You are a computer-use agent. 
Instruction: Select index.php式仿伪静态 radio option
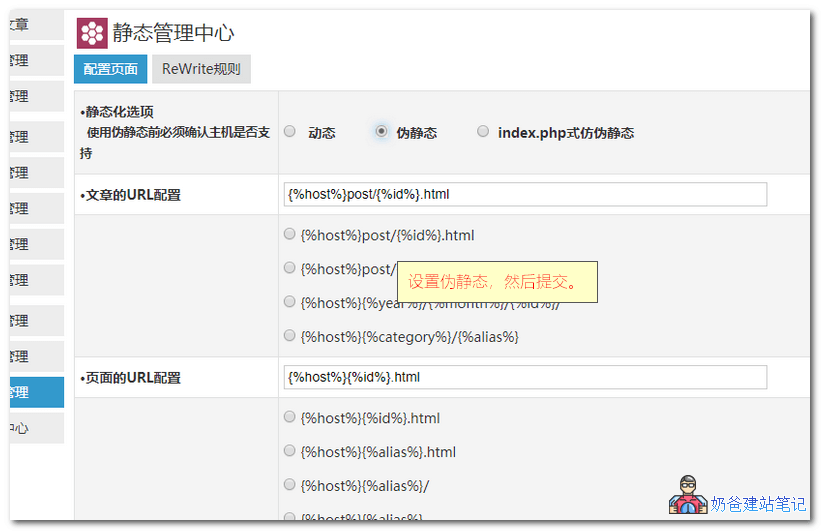click(x=483, y=132)
